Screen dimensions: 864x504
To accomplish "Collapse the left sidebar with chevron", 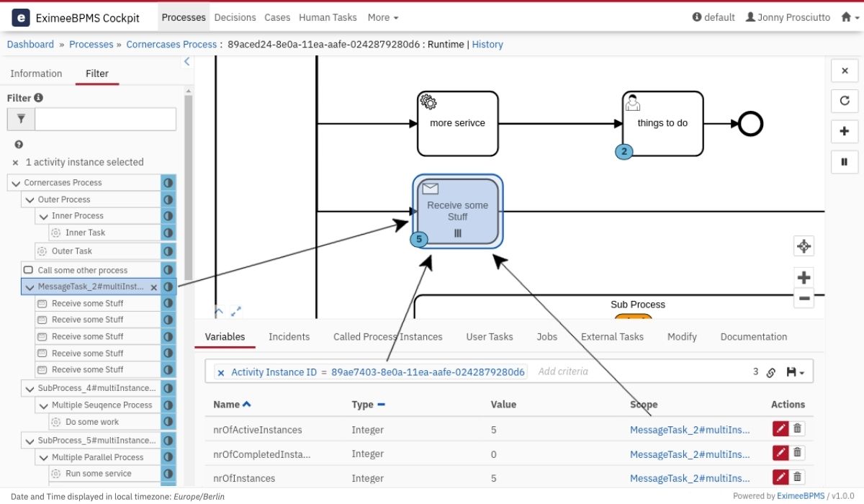I will click(x=187, y=62).
